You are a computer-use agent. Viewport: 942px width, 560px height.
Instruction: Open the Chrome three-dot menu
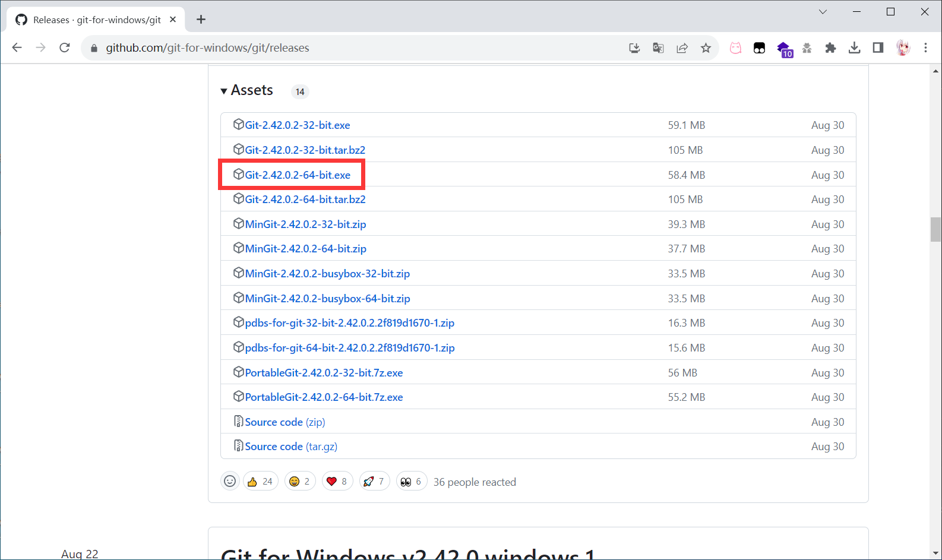click(x=925, y=48)
